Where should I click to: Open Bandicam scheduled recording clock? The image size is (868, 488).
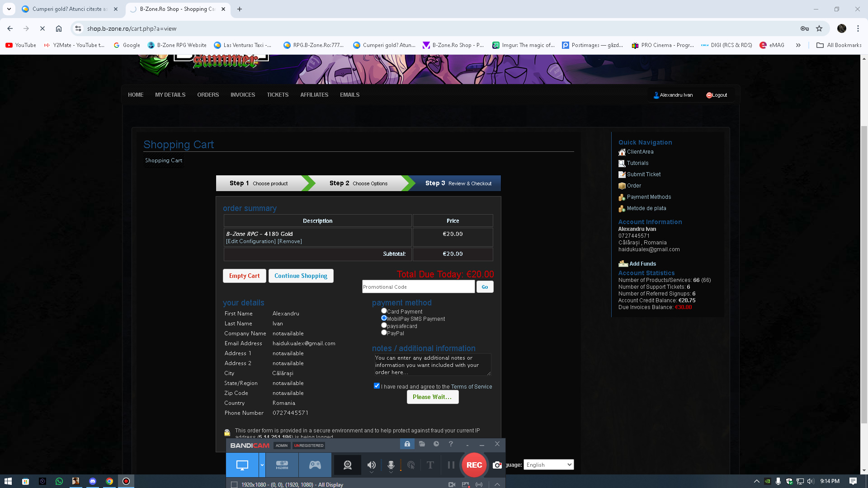tap(436, 444)
